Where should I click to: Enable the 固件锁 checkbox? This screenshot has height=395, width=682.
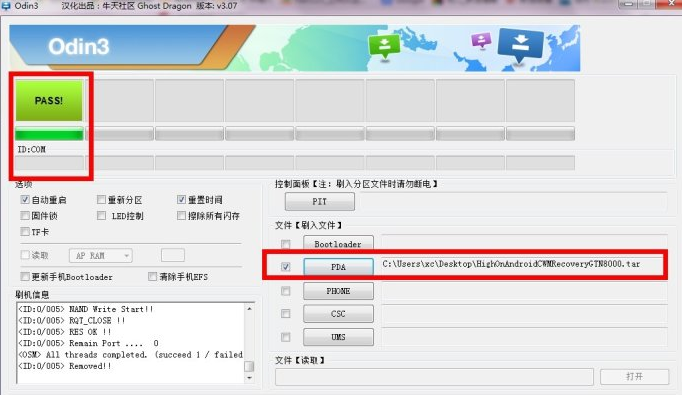tap(25, 216)
